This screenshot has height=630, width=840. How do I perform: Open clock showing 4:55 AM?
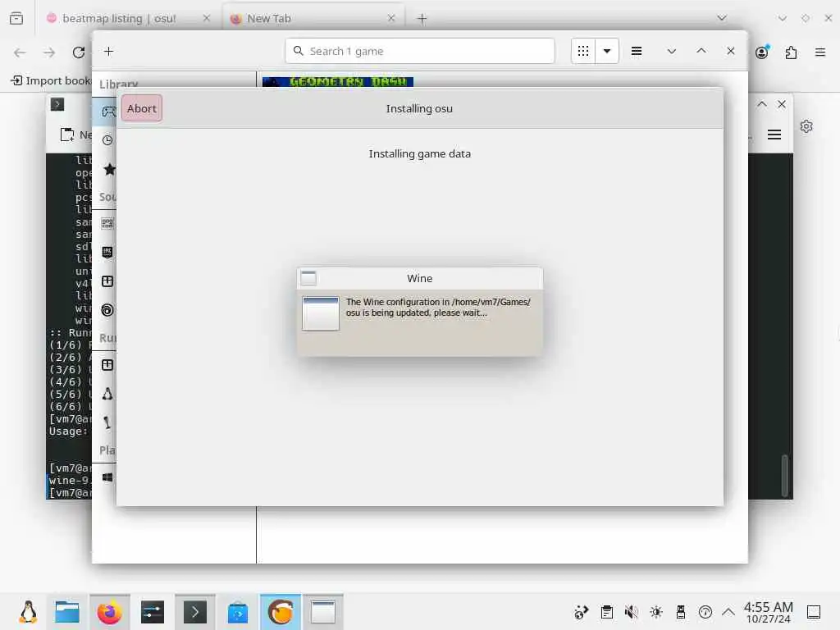(x=768, y=612)
